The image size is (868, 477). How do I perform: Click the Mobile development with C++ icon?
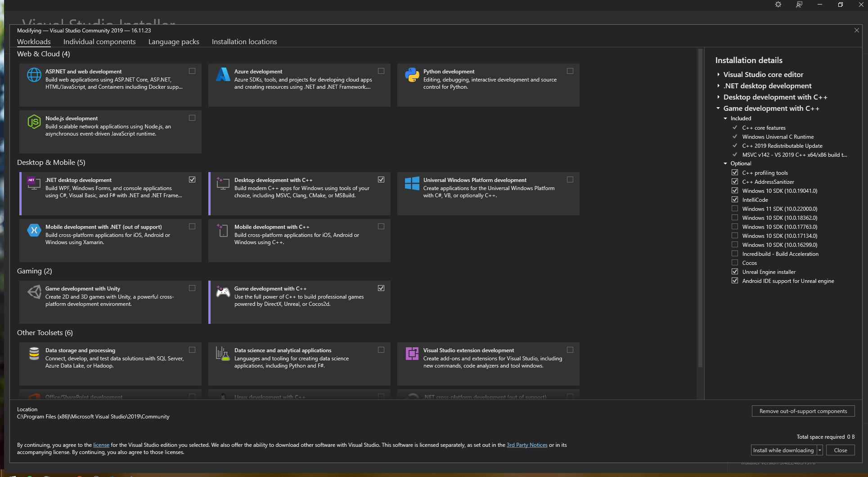223,230
